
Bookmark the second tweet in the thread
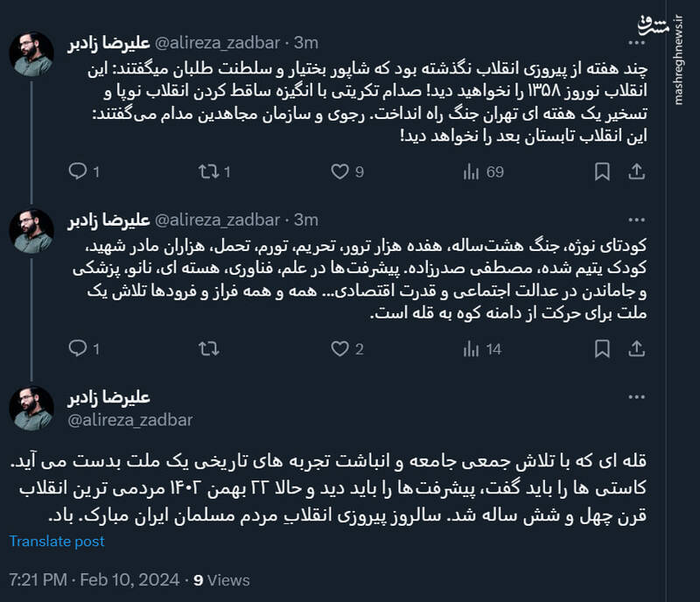[602, 349]
